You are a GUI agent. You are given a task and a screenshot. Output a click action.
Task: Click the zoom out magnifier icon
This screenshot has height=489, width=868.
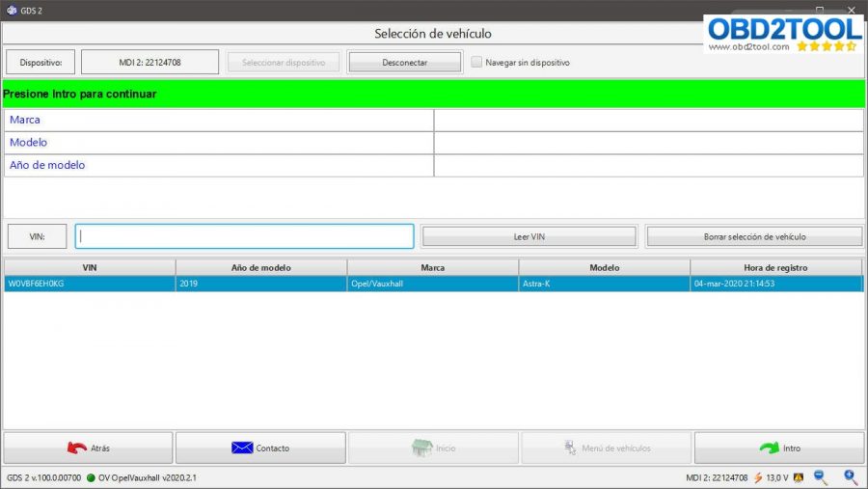click(x=821, y=477)
